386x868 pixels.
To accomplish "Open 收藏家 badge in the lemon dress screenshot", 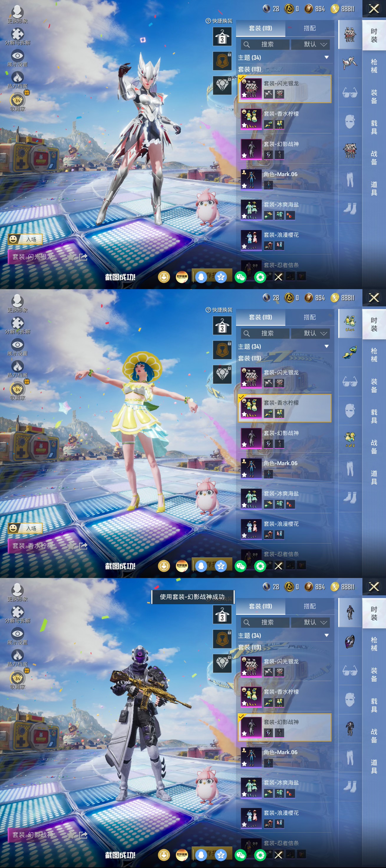I will pos(17,391).
